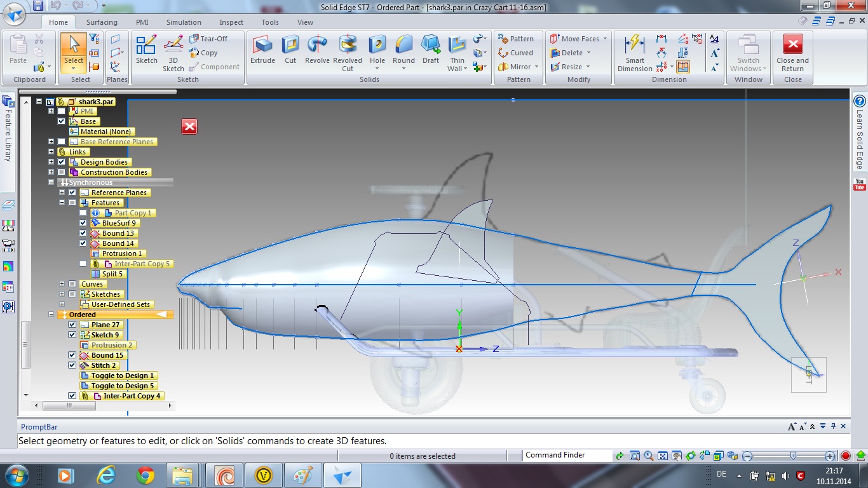Select the Round tool
The width and height of the screenshot is (868, 488).
tap(403, 46)
